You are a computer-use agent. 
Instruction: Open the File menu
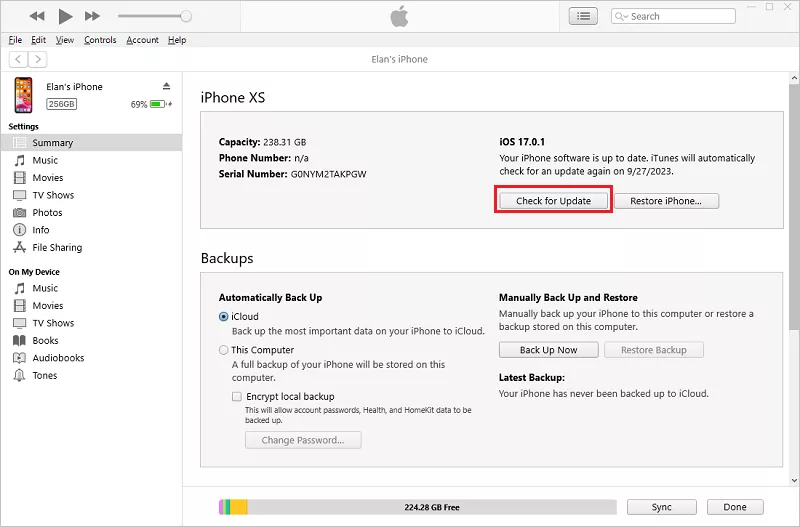(15, 40)
